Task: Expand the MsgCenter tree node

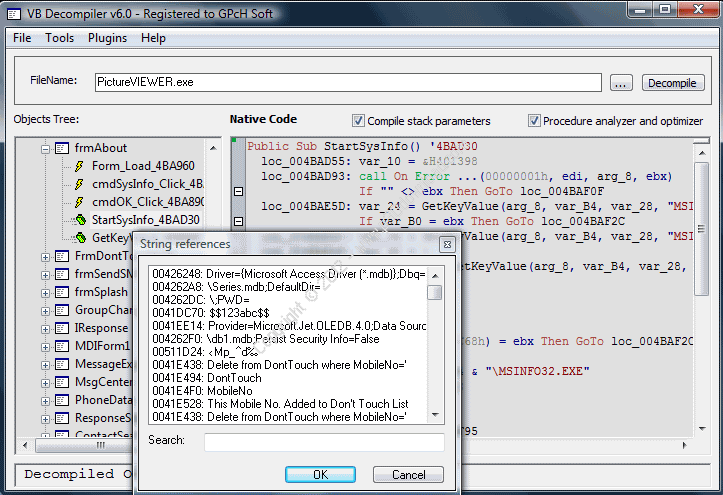Action: point(45,382)
